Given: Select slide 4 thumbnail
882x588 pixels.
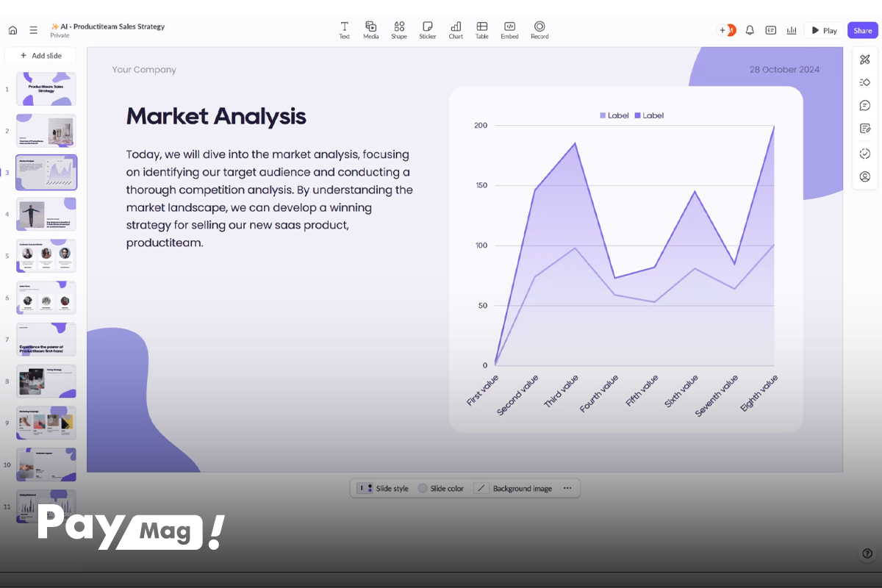Looking at the screenshot, I should click(x=46, y=214).
